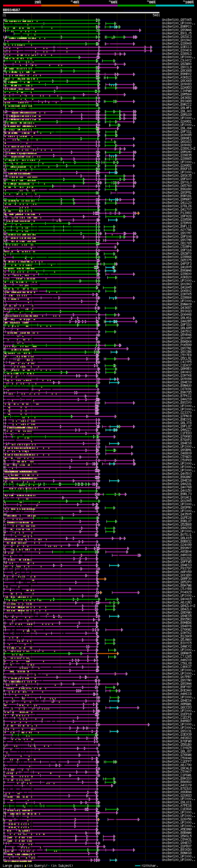The image size is (197, 868).
Task: Select hit label UniRef100_C5XMP4
Action: (x=177, y=247)
